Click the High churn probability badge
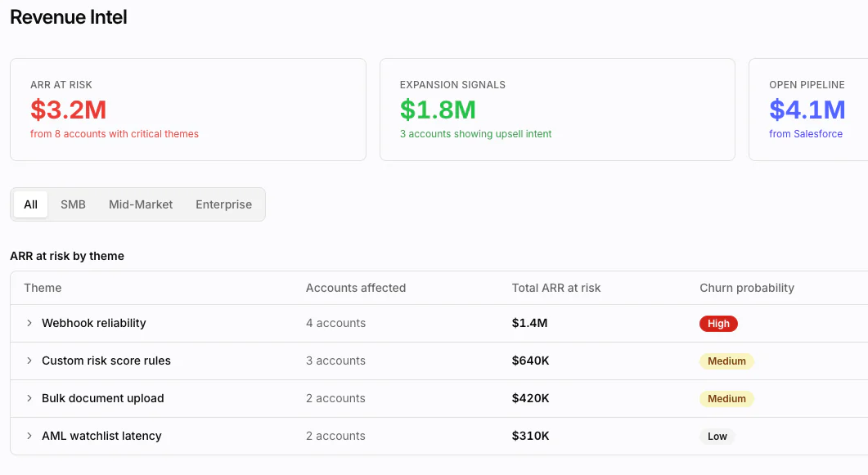The height and width of the screenshot is (475, 868). pyautogui.click(x=718, y=324)
